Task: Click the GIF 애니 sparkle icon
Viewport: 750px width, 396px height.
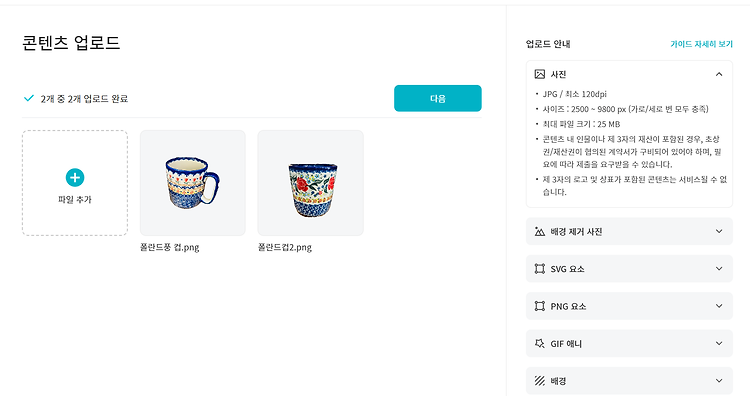Action: point(540,343)
